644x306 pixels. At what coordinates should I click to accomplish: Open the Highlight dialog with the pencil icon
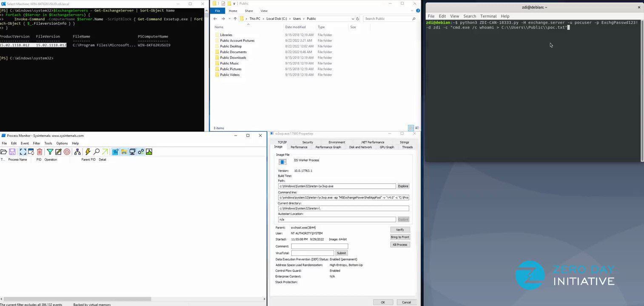click(x=58, y=152)
